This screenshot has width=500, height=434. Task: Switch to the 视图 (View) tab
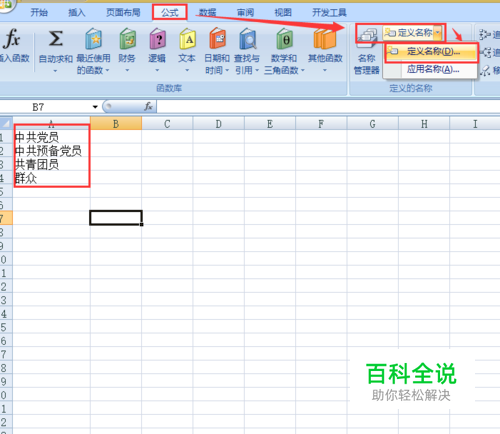click(x=283, y=13)
